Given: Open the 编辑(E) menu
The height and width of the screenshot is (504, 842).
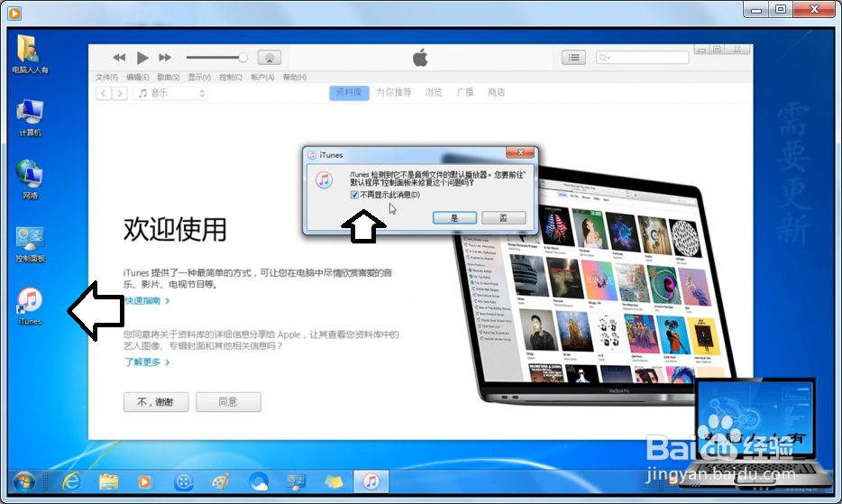Looking at the screenshot, I should click(x=137, y=78).
